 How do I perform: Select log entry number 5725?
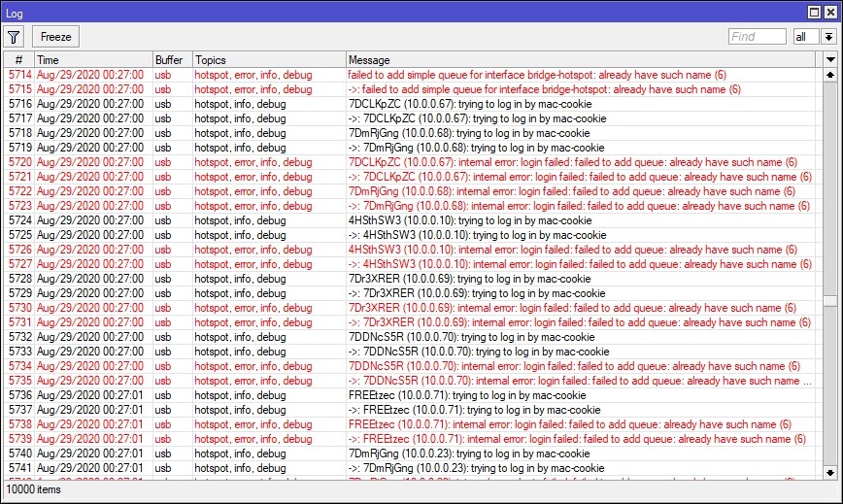pos(413,235)
